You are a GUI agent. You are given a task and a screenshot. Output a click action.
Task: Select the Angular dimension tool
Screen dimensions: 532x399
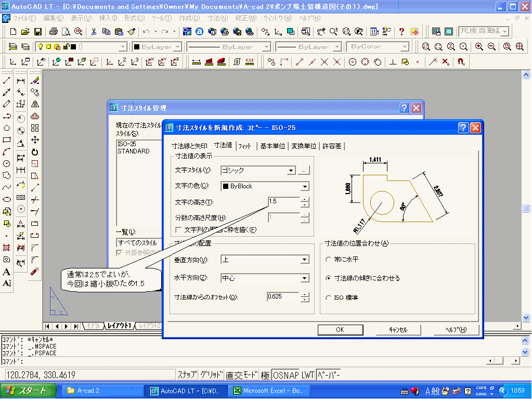pos(21,143)
